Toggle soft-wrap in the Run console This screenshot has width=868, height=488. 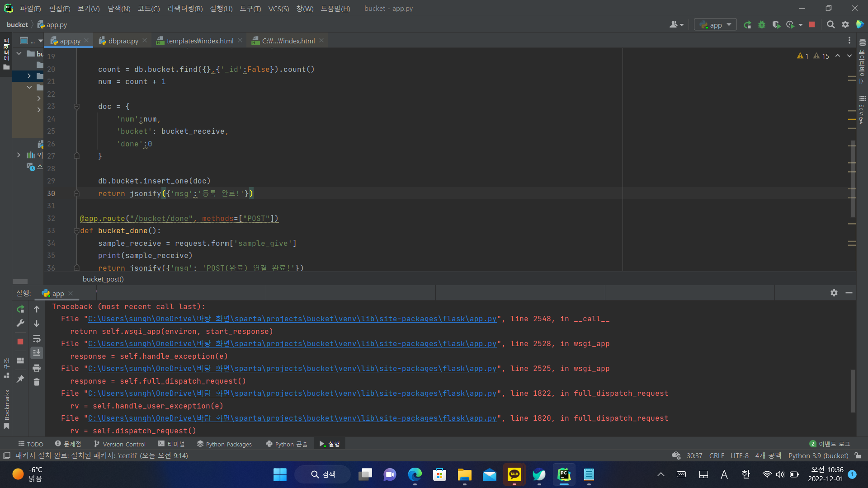37,339
